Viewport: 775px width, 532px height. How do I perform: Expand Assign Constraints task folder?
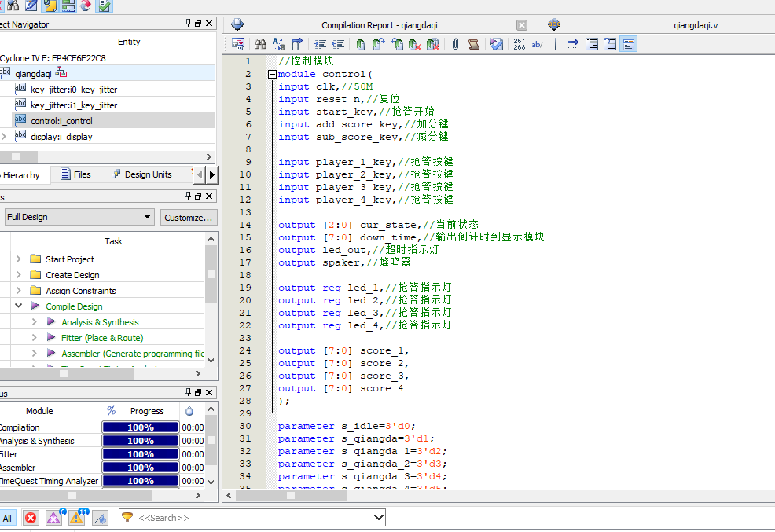[19, 291]
